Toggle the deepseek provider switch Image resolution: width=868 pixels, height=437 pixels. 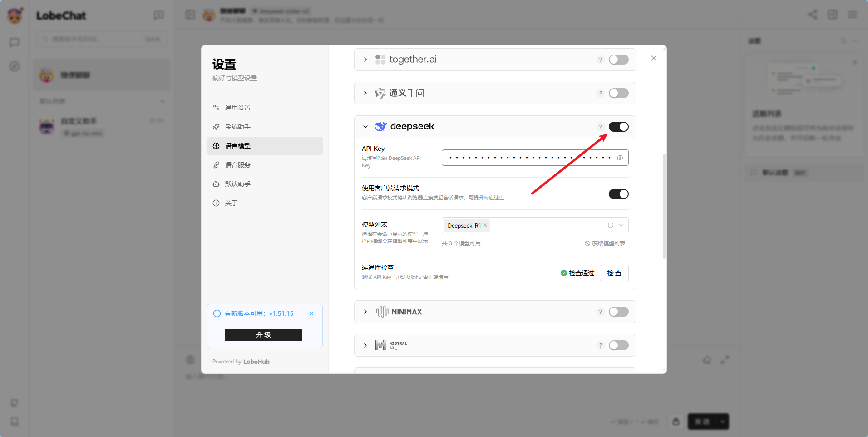[618, 127]
